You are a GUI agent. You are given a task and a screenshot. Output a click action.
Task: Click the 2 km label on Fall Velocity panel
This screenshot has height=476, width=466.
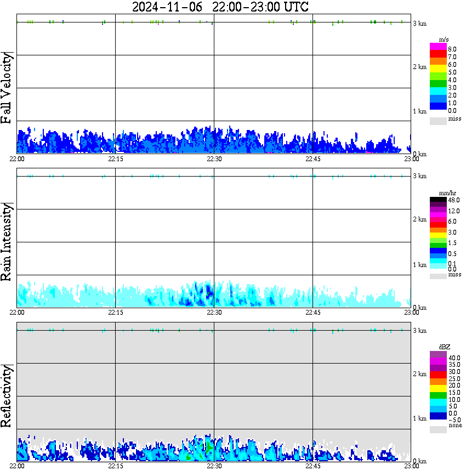(419, 67)
